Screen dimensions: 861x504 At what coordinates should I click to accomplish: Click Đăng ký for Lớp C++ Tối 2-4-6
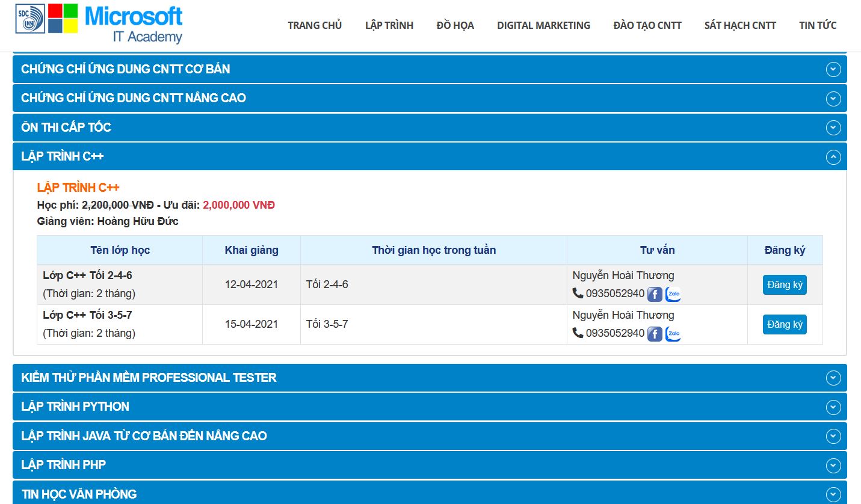[x=785, y=284]
